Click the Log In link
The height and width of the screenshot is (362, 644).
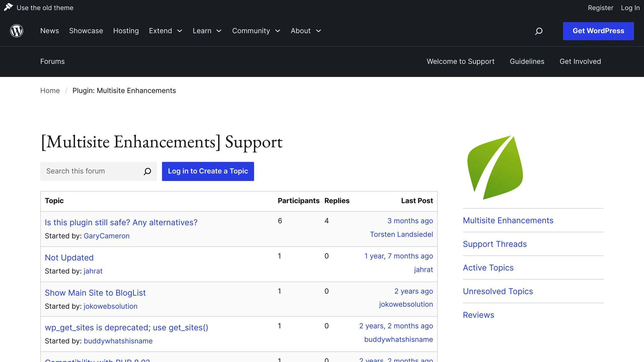[x=630, y=8]
